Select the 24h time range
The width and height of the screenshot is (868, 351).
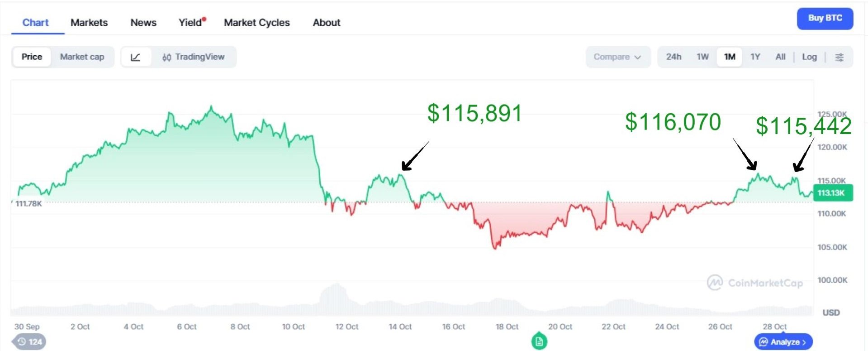pos(673,57)
